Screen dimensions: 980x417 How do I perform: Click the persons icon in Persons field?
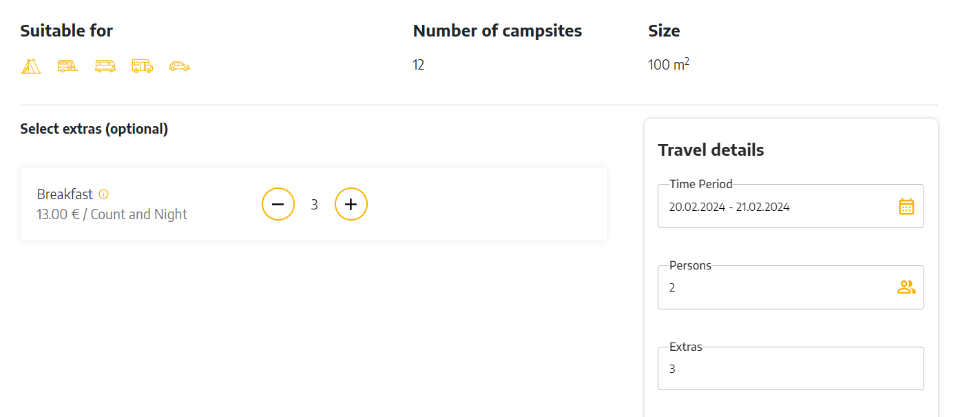coord(906,287)
